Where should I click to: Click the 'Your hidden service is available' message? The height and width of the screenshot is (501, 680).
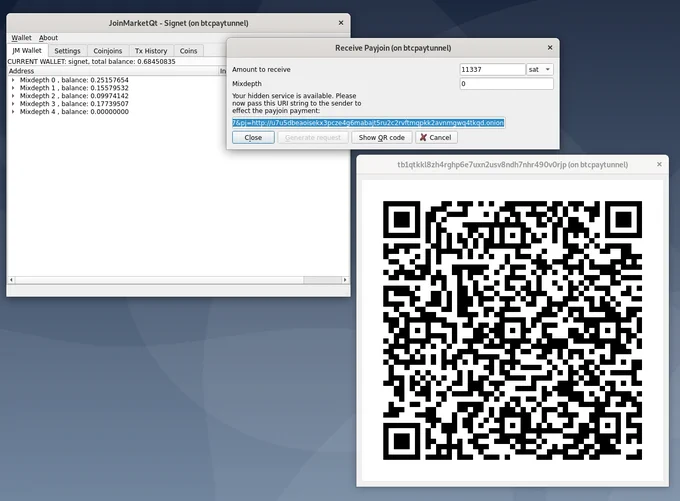[297, 103]
